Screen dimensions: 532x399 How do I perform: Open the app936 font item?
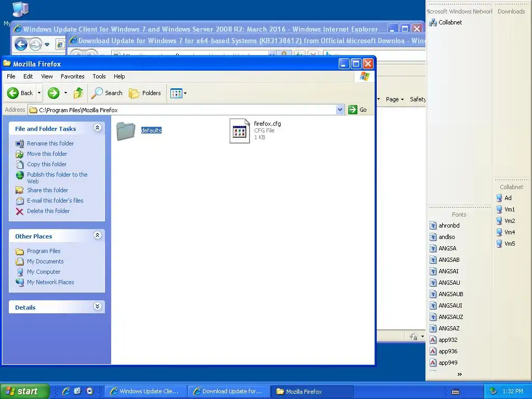[x=444, y=352]
